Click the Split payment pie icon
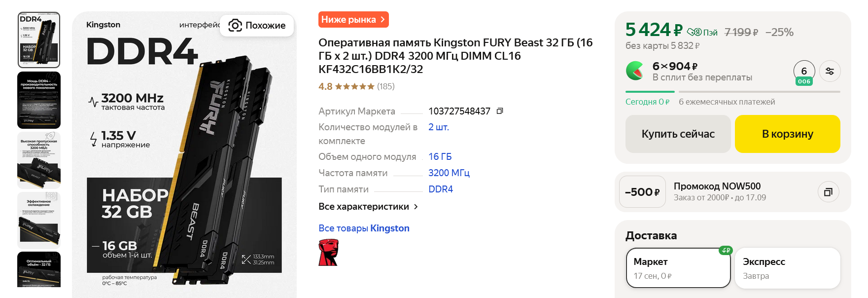The width and height of the screenshot is (868, 298). [634, 71]
